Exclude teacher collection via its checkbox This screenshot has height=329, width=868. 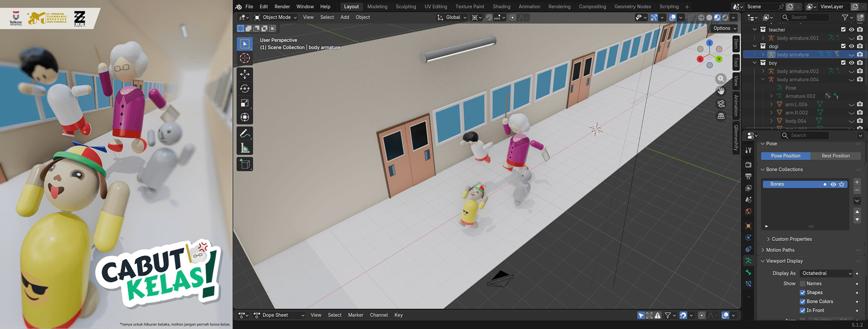[843, 30]
